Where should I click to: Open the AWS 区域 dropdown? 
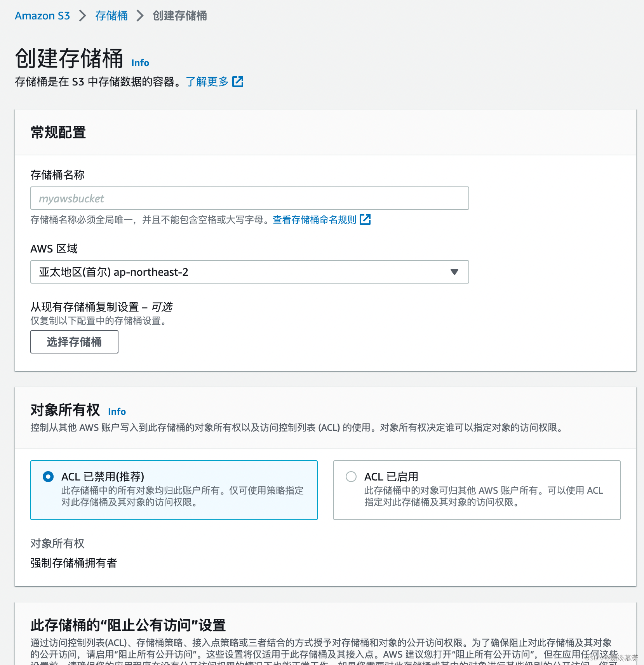click(250, 272)
